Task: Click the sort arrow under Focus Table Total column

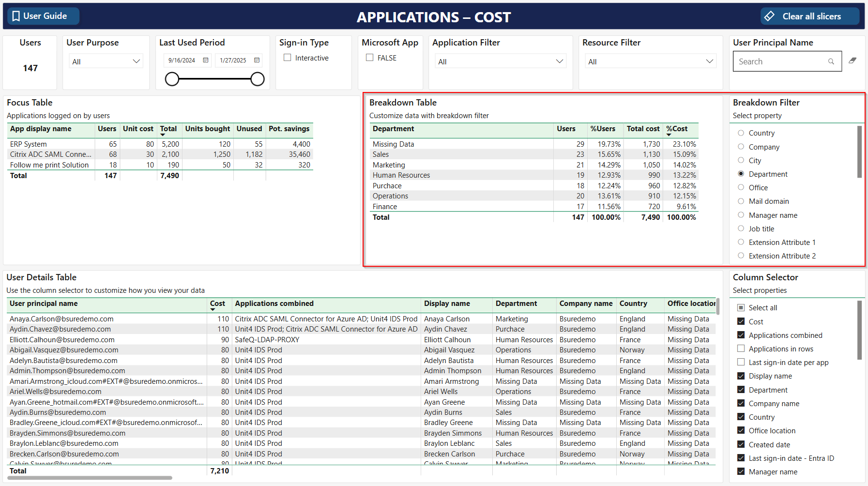Action: point(163,135)
